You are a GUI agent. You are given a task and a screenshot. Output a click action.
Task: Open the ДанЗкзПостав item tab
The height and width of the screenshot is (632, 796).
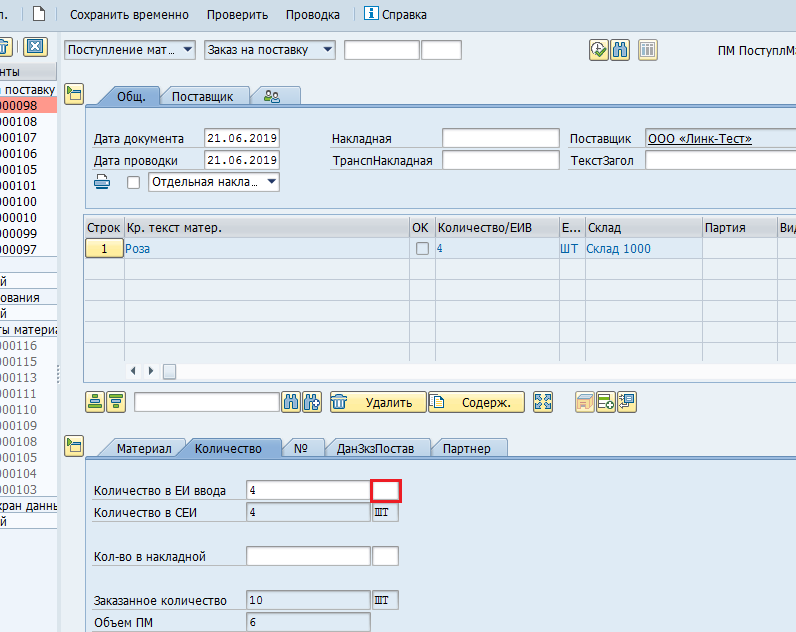pyautogui.click(x=376, y=448)
